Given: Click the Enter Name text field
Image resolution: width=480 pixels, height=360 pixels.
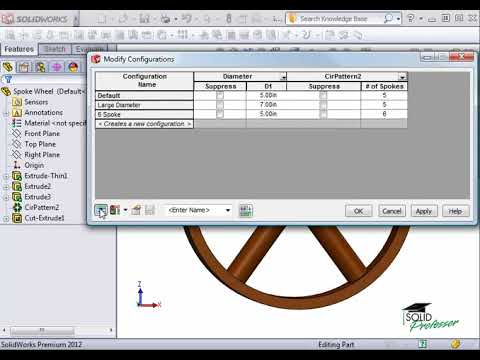Looking at the screenshot, I should [193, 210].
